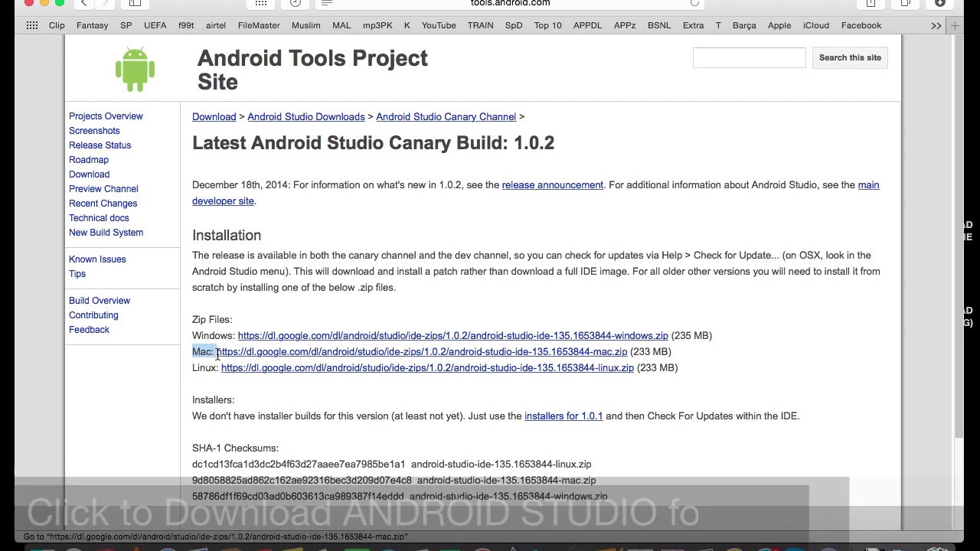Click the Download breadcrumb link

click(x=214, y=117)
